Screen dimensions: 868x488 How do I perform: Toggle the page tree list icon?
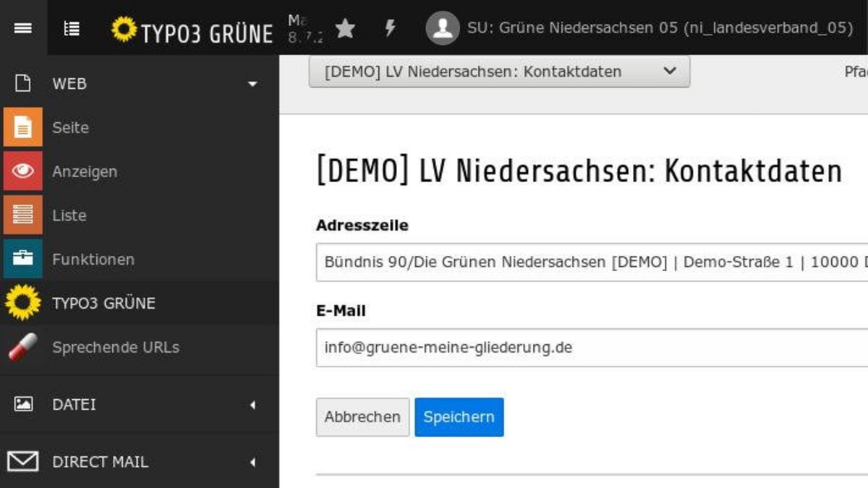pyautogui.click(x=72, y=28)
